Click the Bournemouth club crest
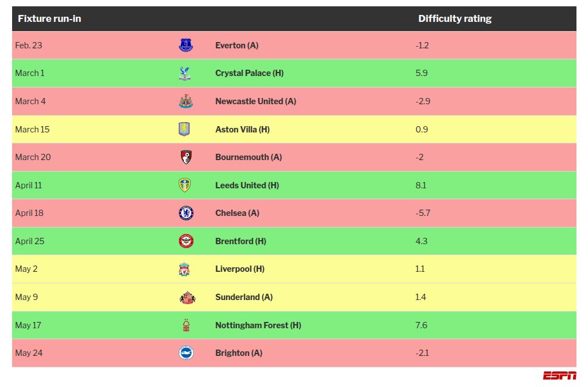 [186, 157]
